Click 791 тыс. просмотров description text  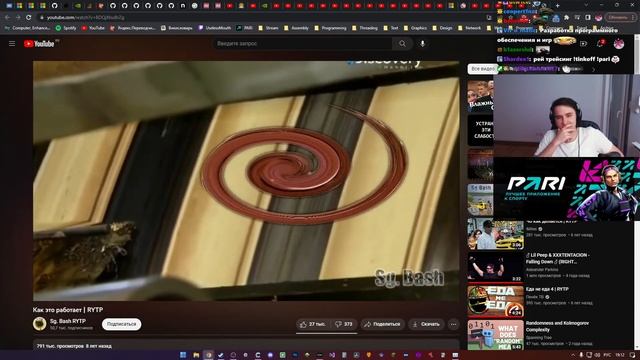[74, 346]
